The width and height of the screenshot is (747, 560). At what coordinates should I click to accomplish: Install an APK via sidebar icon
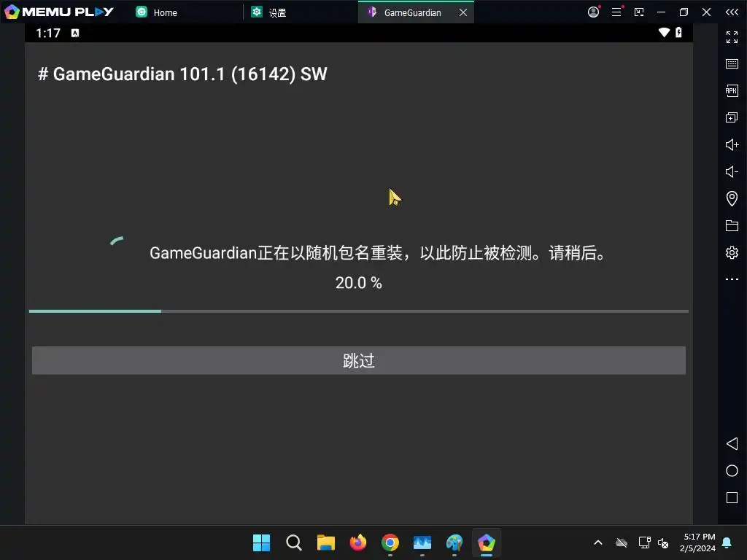(732, 90)
